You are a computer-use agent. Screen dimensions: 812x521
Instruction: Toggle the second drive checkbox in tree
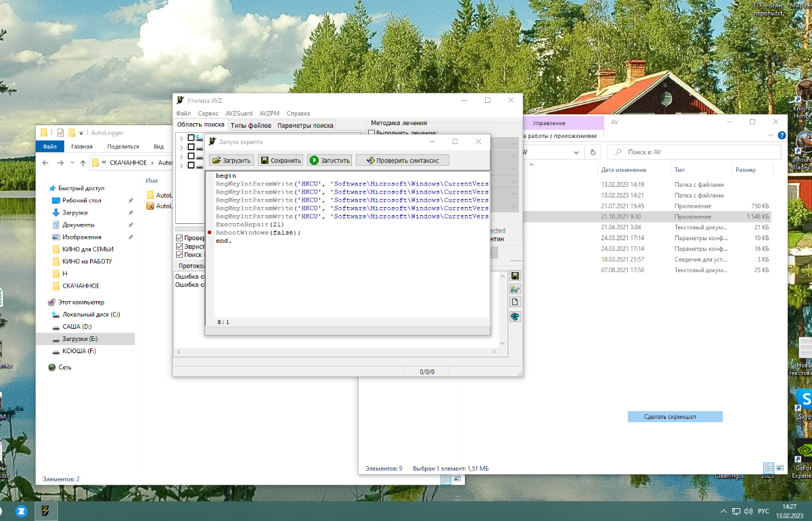tap(191, 147)
